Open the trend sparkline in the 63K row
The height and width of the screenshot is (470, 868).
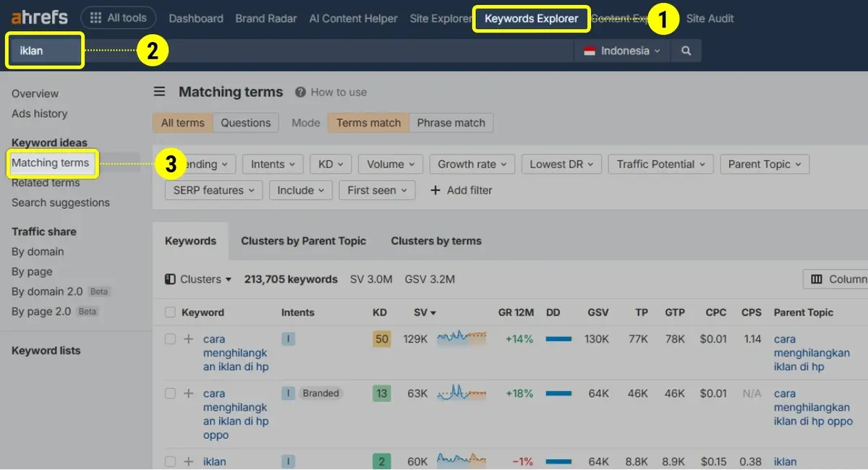(x=461, y=393)
